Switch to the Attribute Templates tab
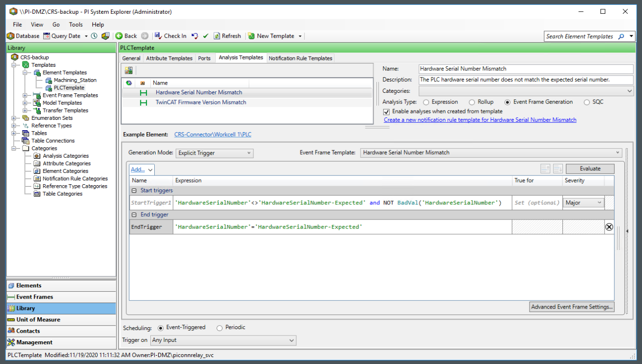This screenshot has width=642, height=364. tap(169, 58)
